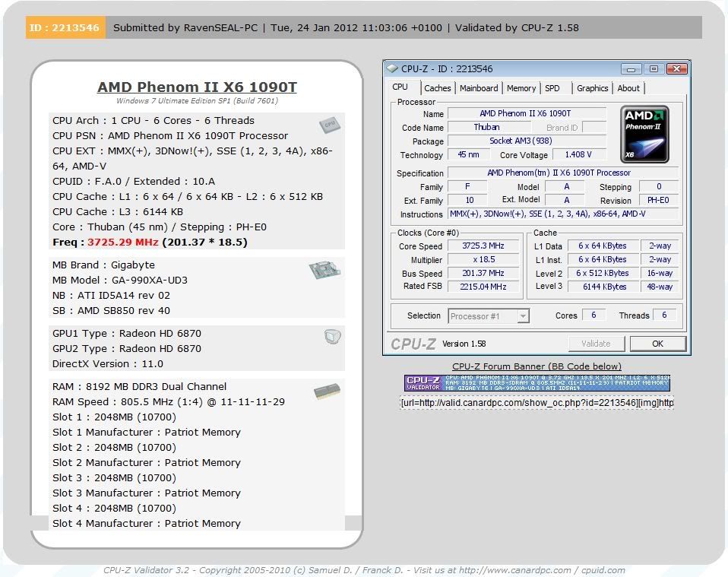Close the CPU-Z window

pos(676,68)
